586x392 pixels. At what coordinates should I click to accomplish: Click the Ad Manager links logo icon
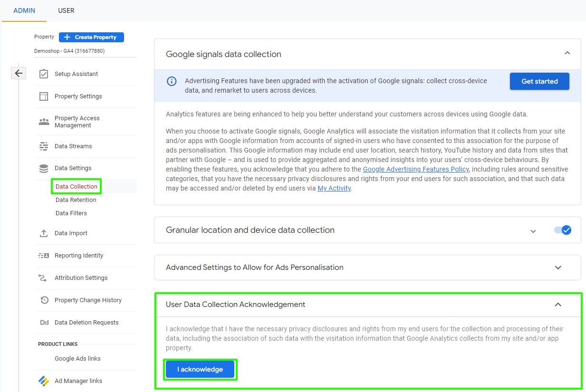pyautogui.click(x=44, y=381)
